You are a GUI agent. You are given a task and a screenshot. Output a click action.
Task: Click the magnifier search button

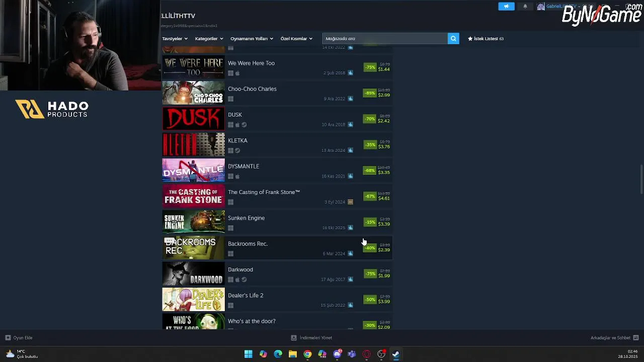(453, 39)
